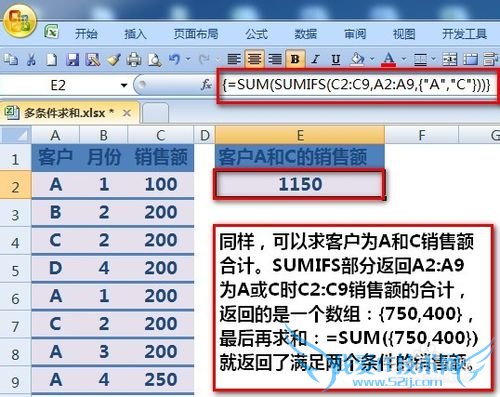
Task: Close the 多条件求和.xlsx workbook tab
Action: [x=127, y=113]
